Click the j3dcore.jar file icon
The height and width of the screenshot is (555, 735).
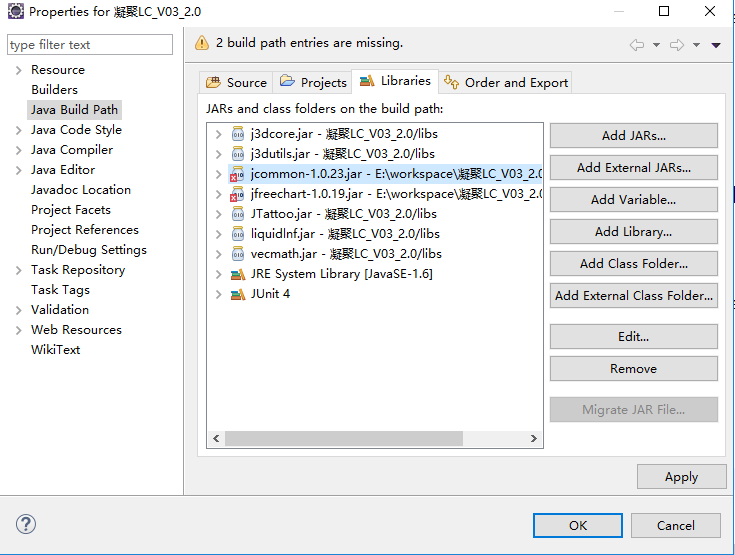pos(238,134)
